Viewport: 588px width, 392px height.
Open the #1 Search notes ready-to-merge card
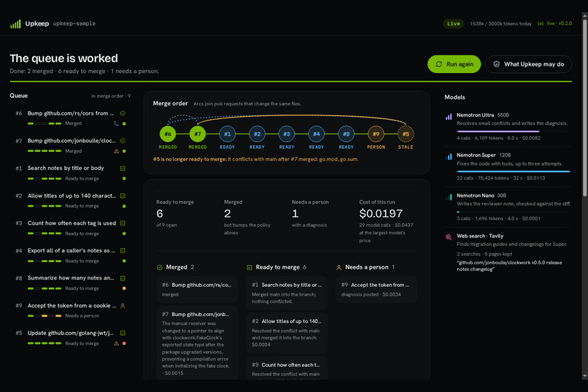pos(287,293)
